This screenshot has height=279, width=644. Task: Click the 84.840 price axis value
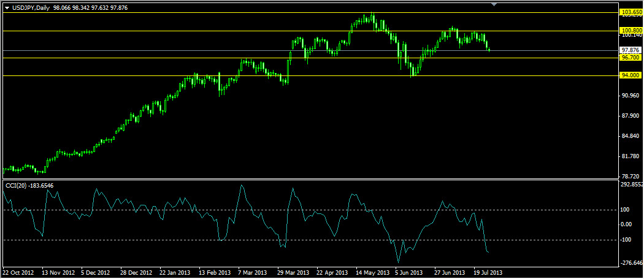click(631, 136)
